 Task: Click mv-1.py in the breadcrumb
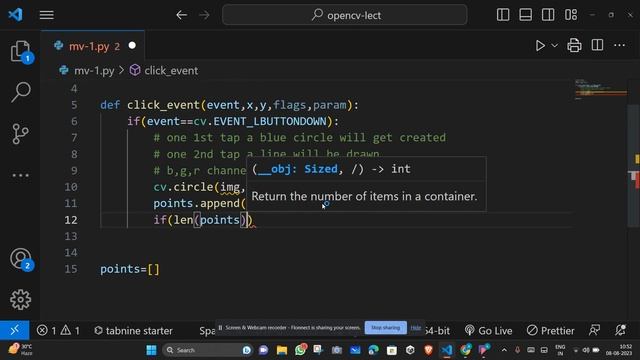[x=94, y=71]
